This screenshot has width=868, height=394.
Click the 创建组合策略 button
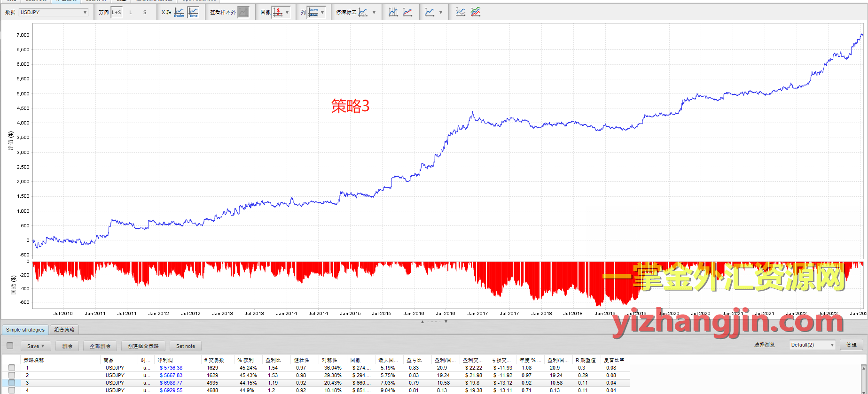(143, 346)
